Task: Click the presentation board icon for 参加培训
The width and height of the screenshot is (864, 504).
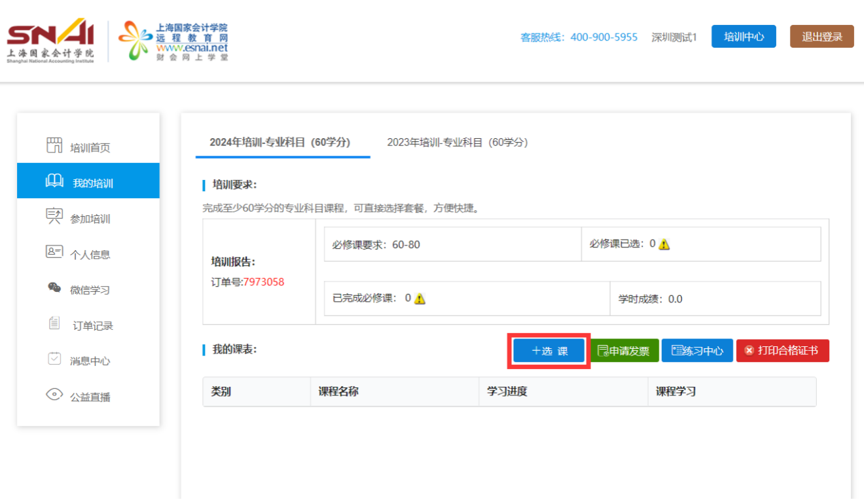Action: click(54, 217)
